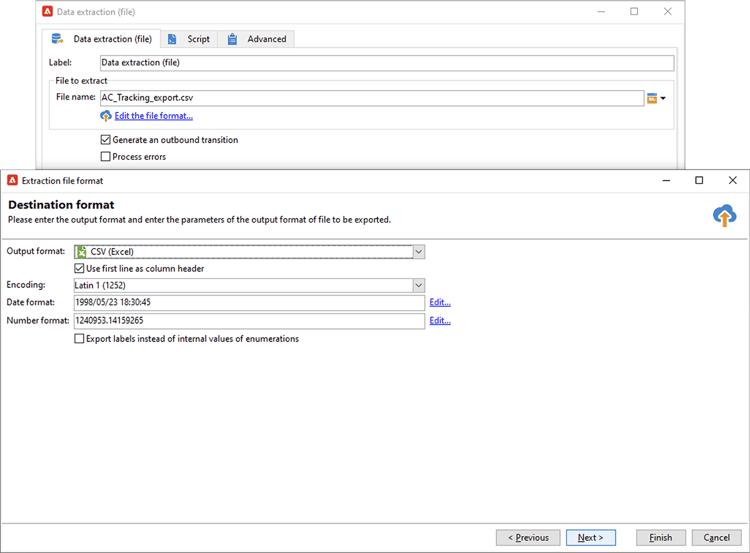
Task: Click the Next button
Action: coord(590,538)
